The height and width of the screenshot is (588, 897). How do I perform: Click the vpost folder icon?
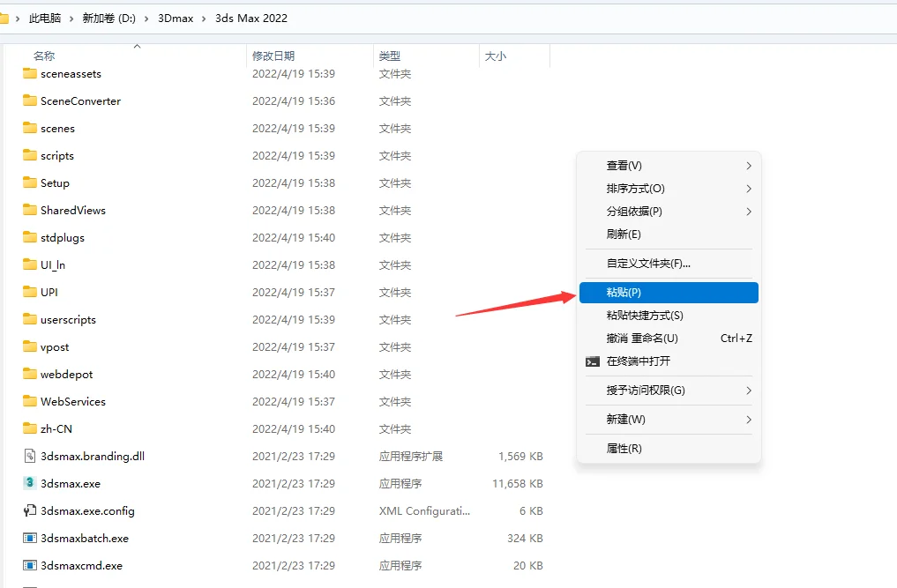tap(30, 346)
